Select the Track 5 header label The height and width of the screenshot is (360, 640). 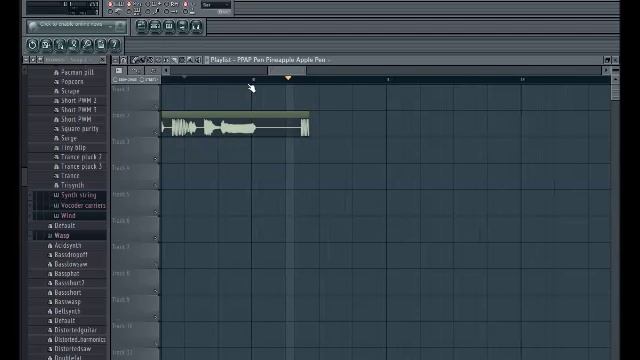121,195
